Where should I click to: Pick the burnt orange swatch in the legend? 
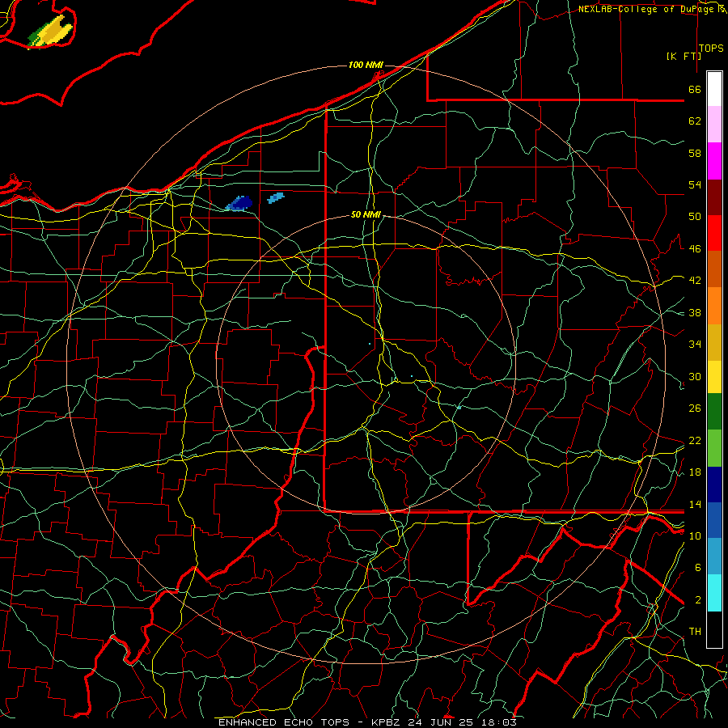coord(714,269)
